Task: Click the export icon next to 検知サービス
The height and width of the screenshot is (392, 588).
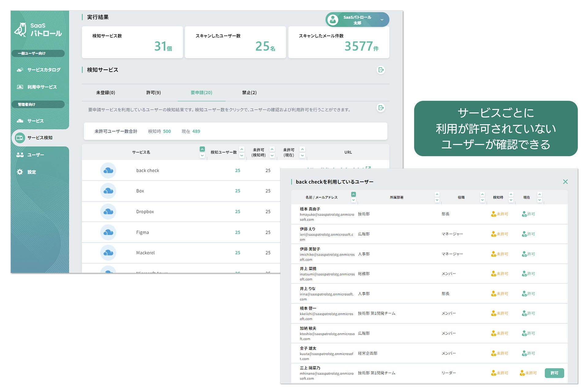Action: [381, 70]
